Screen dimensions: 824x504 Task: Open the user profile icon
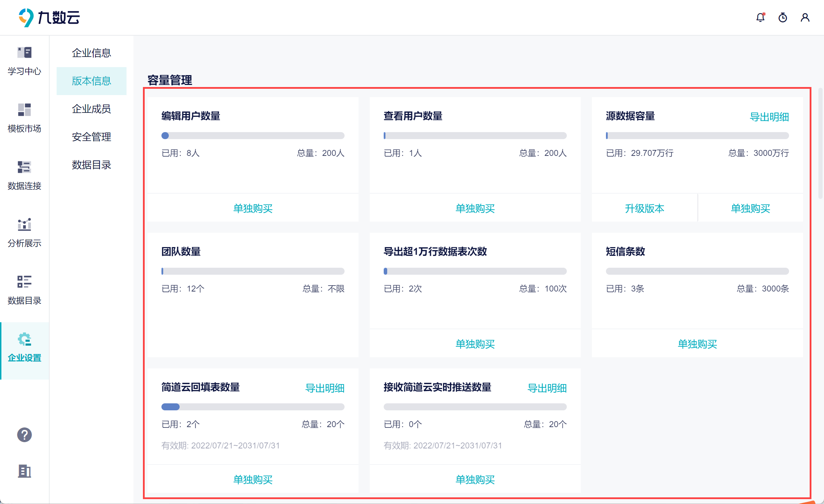[805, 17]
